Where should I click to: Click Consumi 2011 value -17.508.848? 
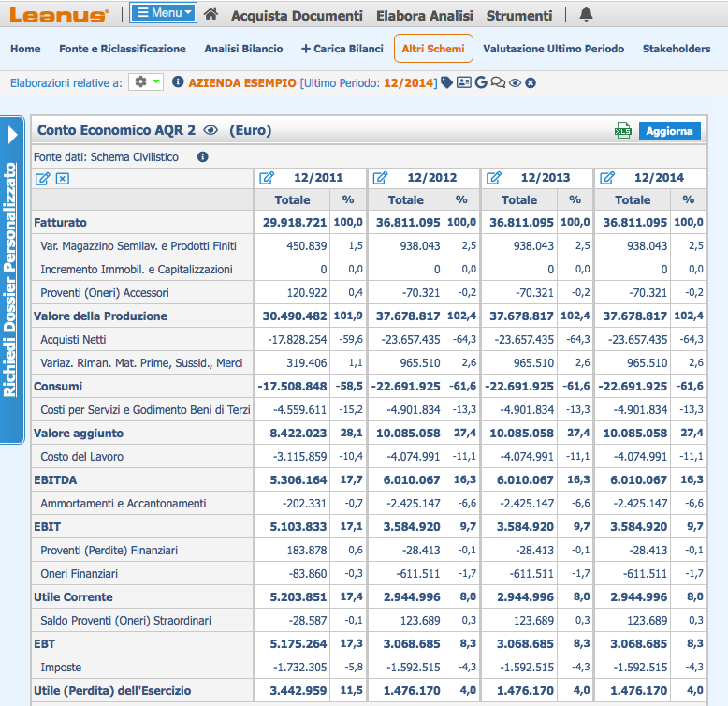tap(292, 387)
